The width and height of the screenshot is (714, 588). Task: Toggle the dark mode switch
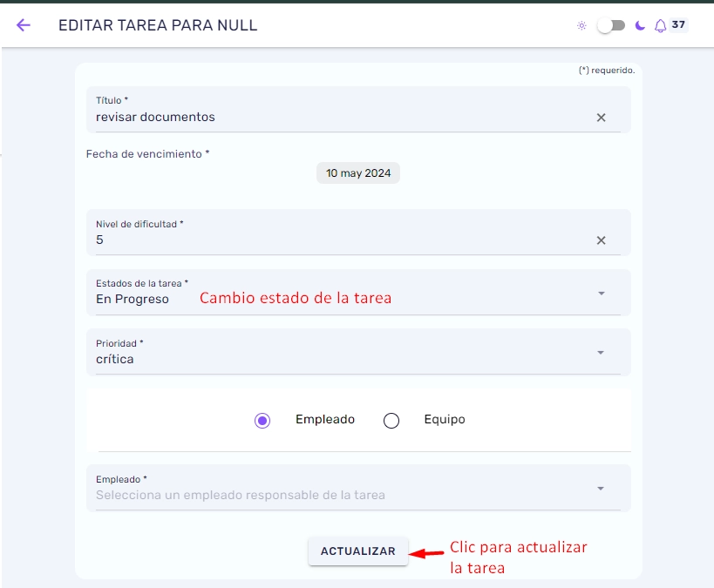coord(611,25)
